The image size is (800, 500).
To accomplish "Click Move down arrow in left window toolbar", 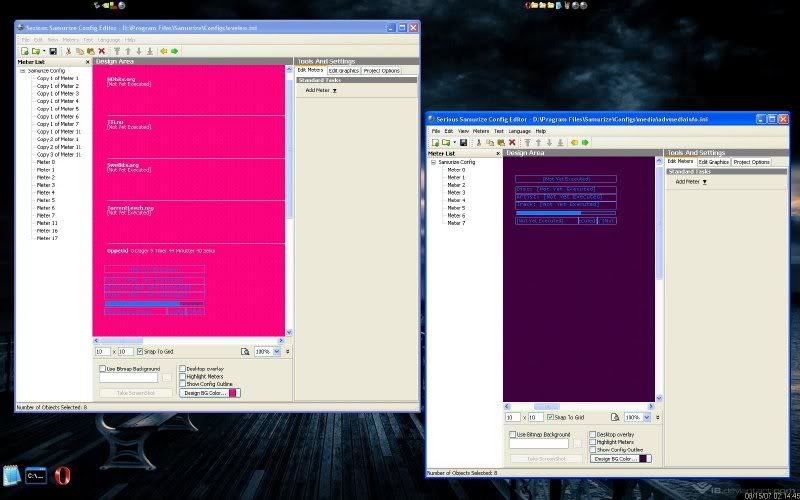I will tap(139, 51).
